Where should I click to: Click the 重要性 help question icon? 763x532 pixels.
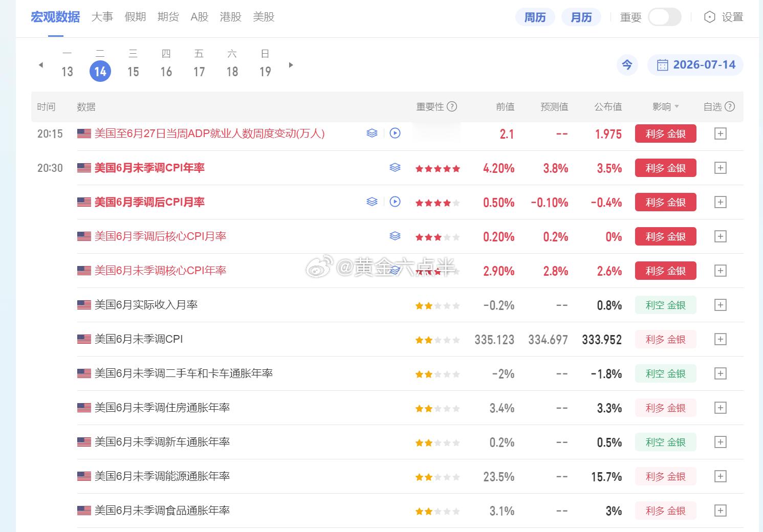[x=452, y=106]
